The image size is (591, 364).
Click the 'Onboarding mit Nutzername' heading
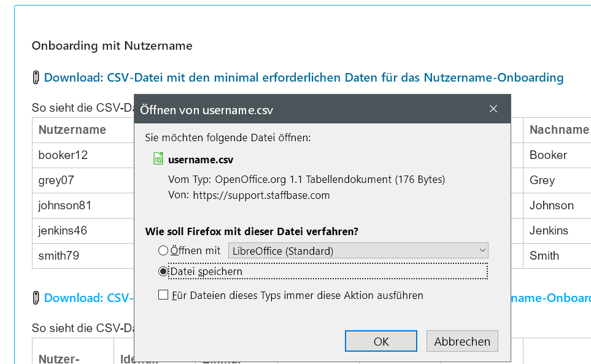pos(112,45)
